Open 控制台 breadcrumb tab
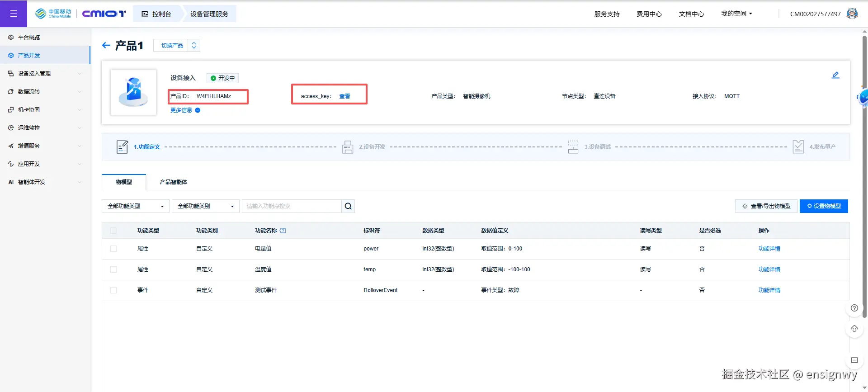 click(157, 14)
